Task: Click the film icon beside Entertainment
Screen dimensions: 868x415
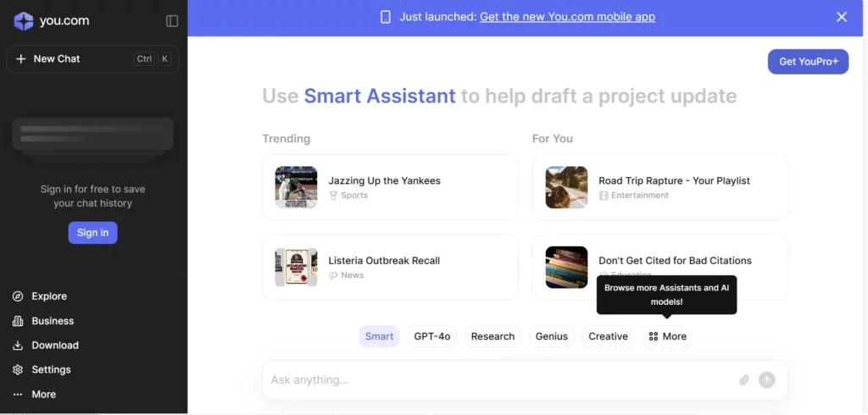Action: 603,196
